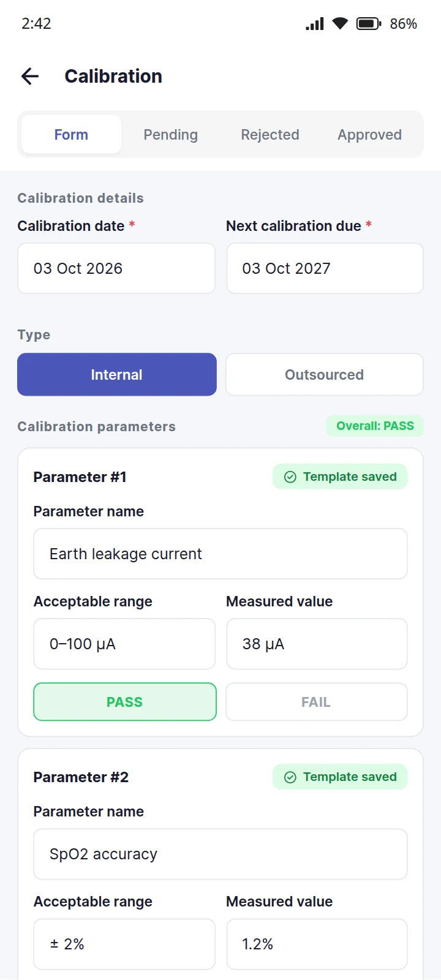Tap the Parameter #1 heading
Viewport: 441px width, 980px height.
click(x=80, y=477)
